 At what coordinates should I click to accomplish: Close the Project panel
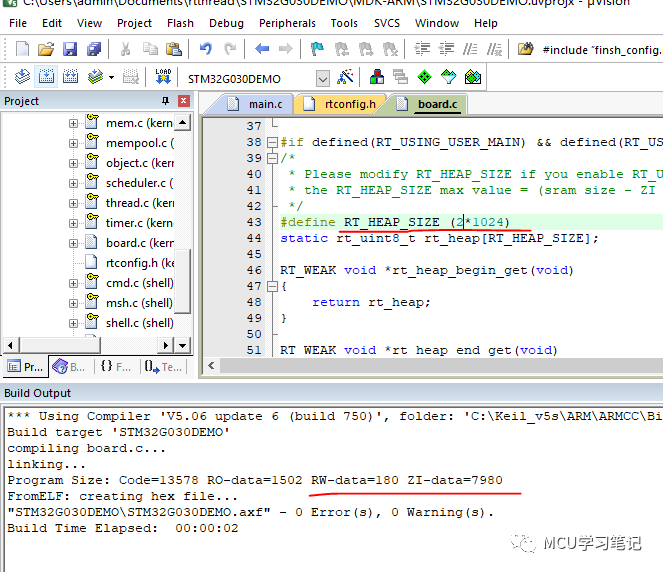coord(183,101)
